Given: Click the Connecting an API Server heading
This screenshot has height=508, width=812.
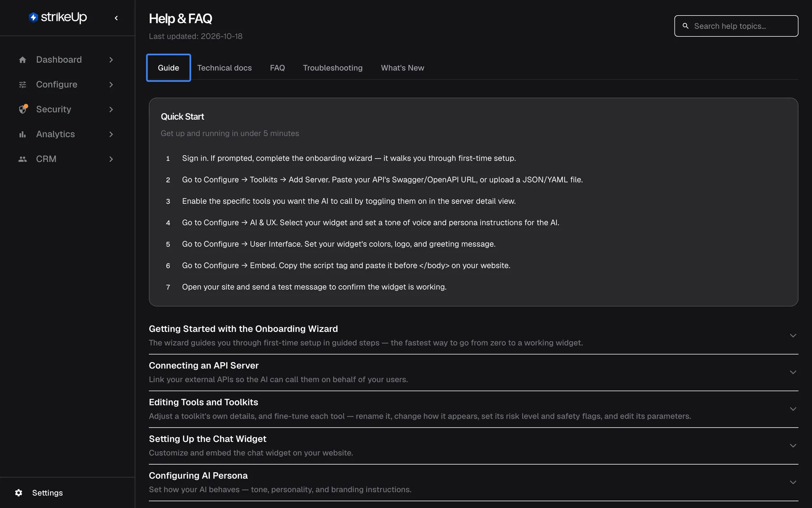Looking at the screenshot, I should pos(204,365).
